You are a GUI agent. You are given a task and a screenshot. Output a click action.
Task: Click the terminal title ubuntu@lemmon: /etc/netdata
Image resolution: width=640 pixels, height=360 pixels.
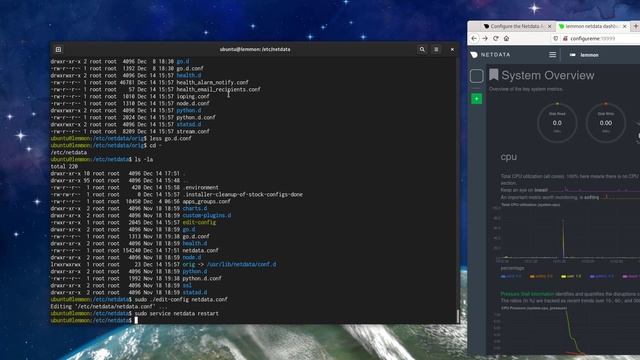[x=255, y=49]
